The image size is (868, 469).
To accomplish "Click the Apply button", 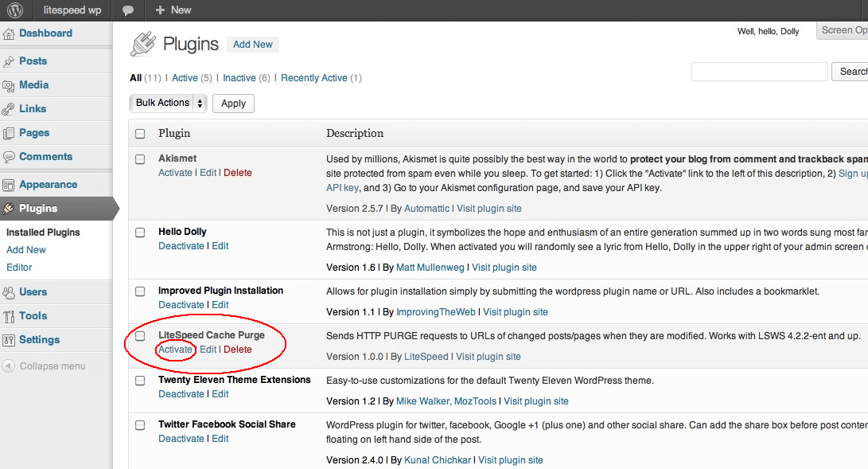I will pyautogui.click(x=233, y=103).
